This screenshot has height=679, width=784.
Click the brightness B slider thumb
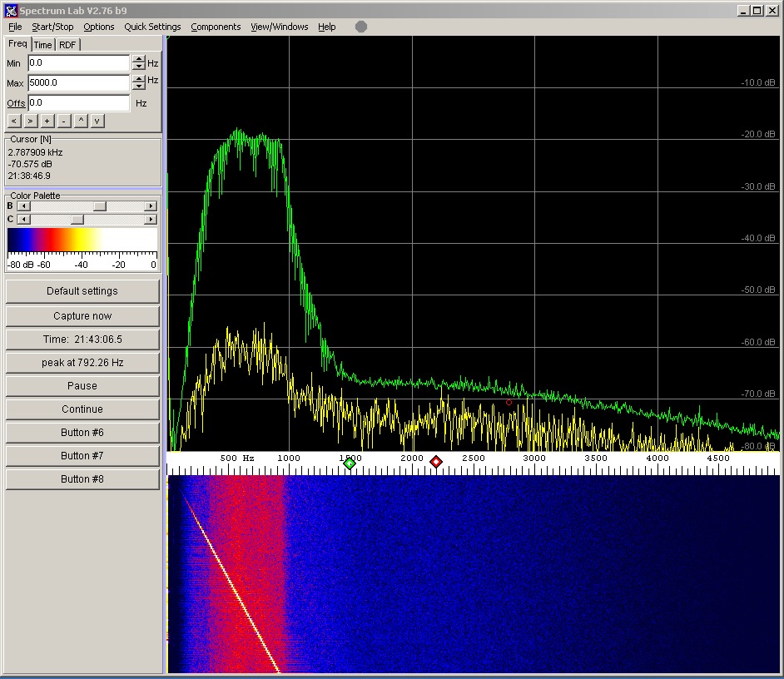(x=99, y=206)
